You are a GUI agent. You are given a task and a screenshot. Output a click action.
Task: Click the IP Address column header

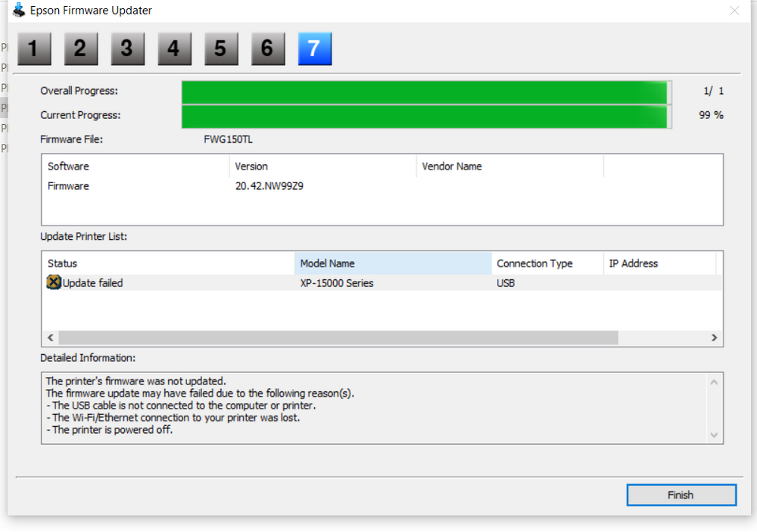tap(659, 263)
